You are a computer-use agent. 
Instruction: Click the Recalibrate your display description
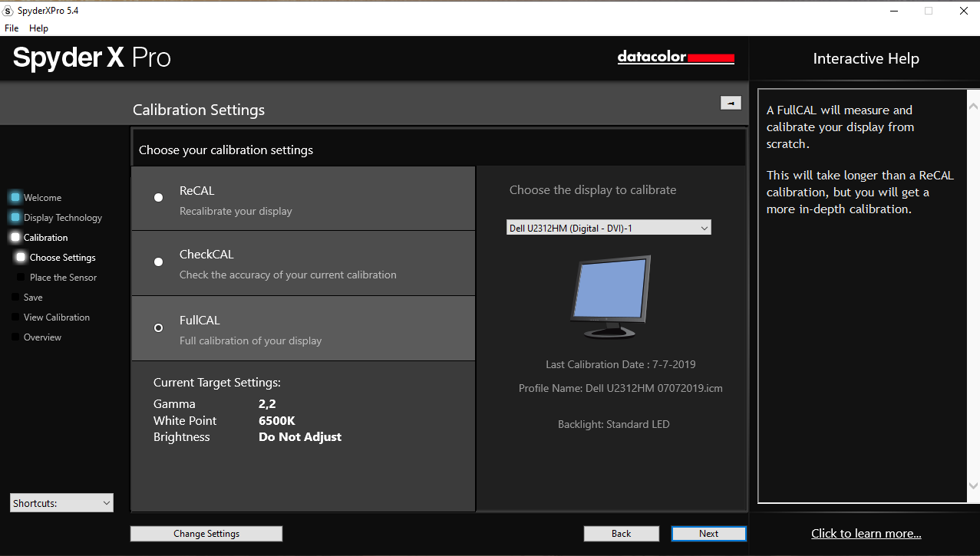click(236, 211)
